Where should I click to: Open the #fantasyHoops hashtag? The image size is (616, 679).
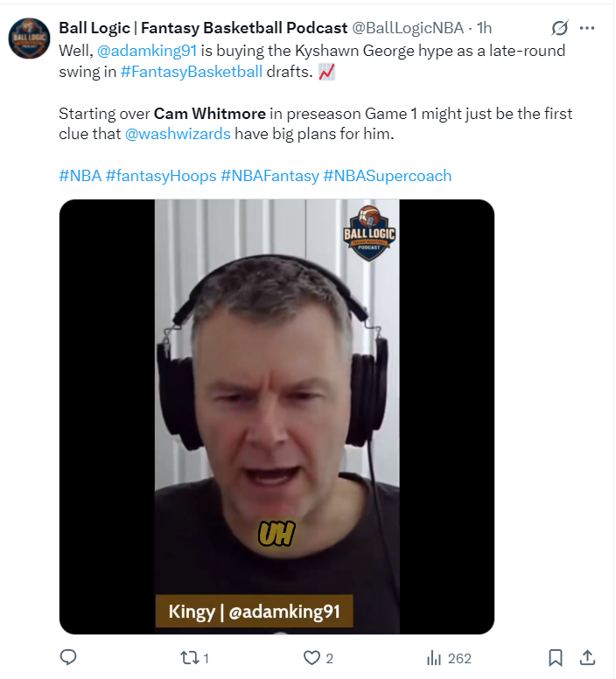click(x=161, y=176)
